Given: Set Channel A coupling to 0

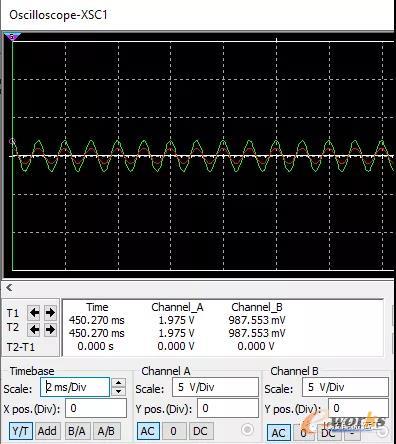Looking at the screenshot, I should tap(174, 431).
